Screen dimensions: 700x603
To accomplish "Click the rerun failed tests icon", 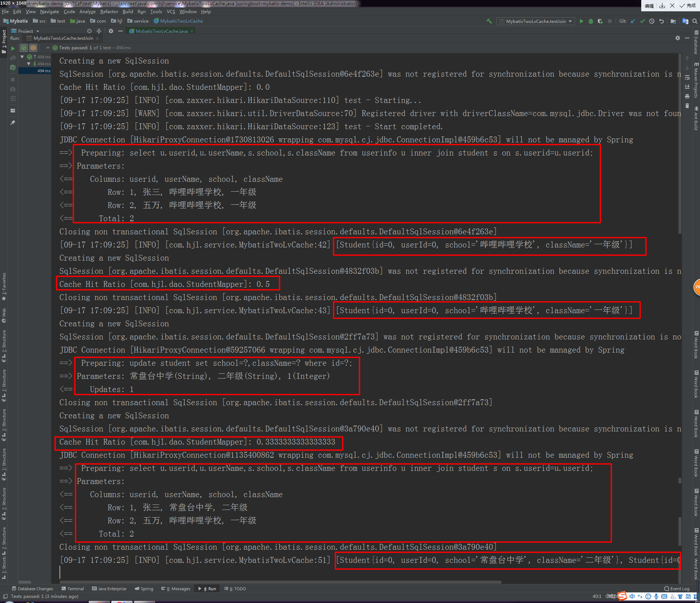I will click(x=13, y=58).
